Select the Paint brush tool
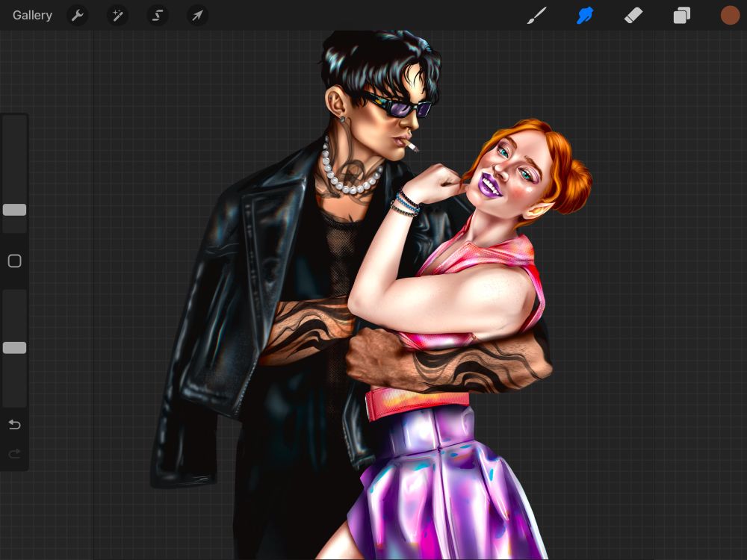The height and width of the screenshot is (560, 747). click(537, 15)
